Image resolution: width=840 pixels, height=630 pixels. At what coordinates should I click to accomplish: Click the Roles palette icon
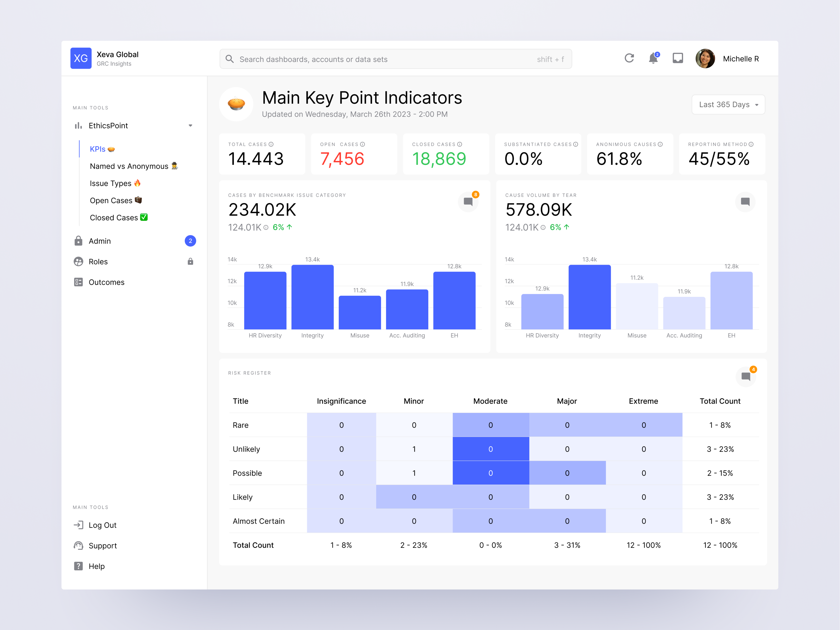[78, 262]
